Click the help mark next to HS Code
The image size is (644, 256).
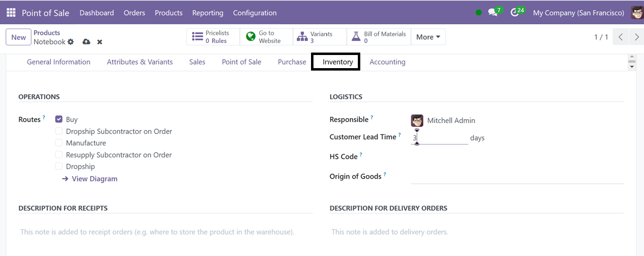(x=361, y=155)
